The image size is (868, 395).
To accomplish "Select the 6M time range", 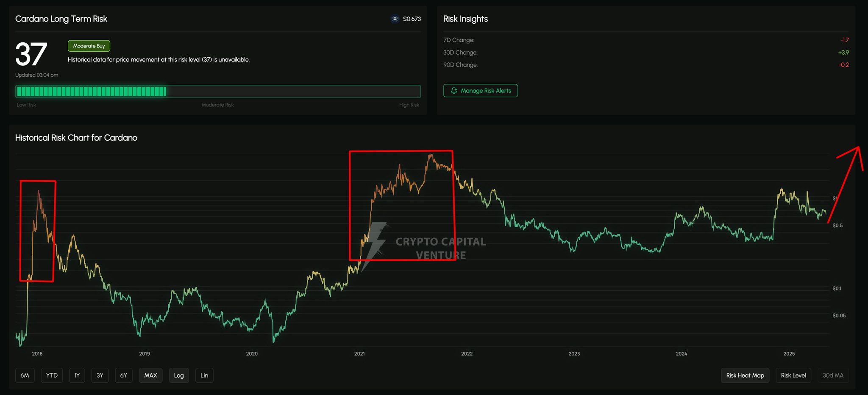I will 25,376.
